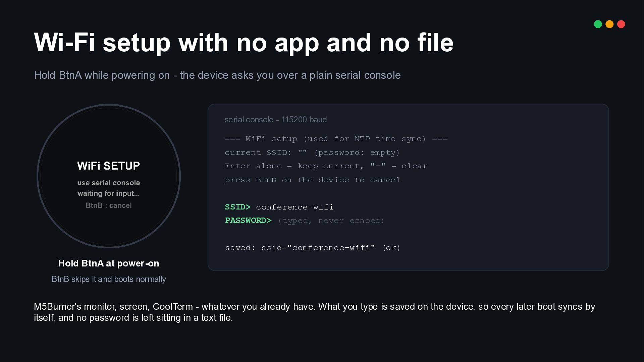Click the 'current SSID' console line
The width and height of the screenshot is (644, 362).
[312, 153]
